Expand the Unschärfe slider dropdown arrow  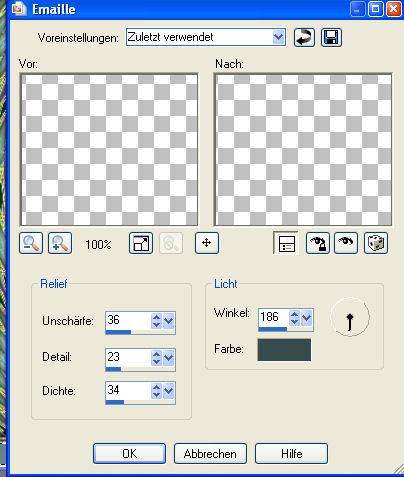(168, 321)
